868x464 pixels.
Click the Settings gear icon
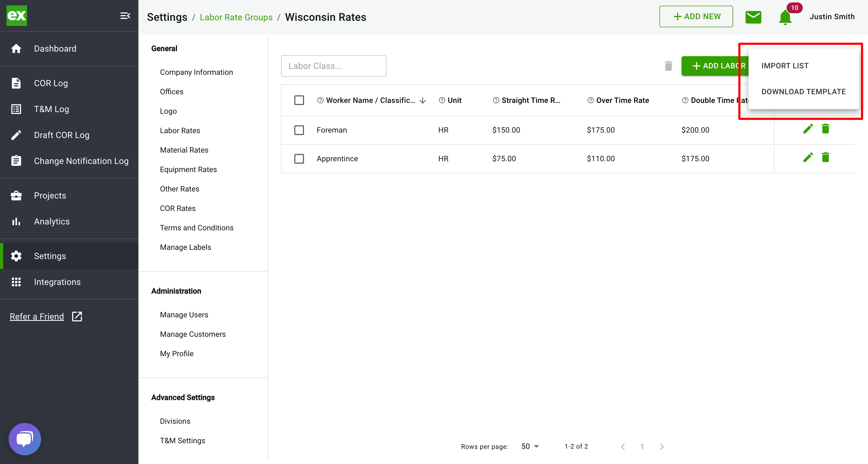(16, 256)
